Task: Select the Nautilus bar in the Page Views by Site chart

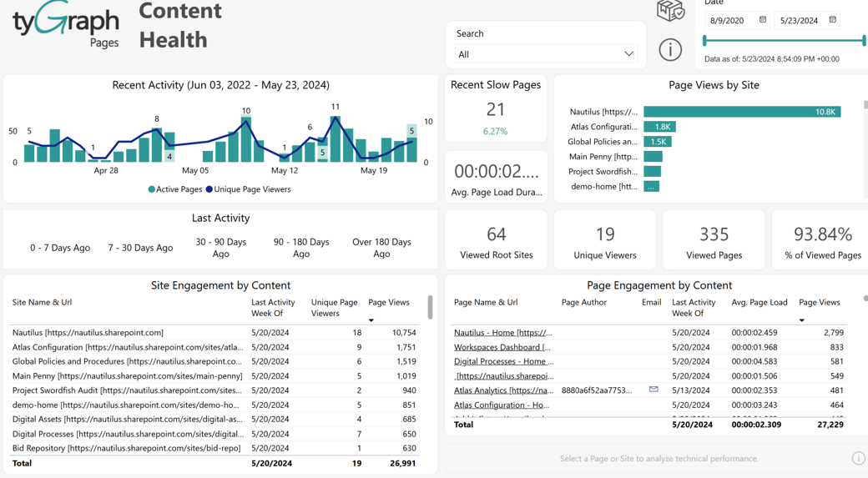Action: pos(742,112)
